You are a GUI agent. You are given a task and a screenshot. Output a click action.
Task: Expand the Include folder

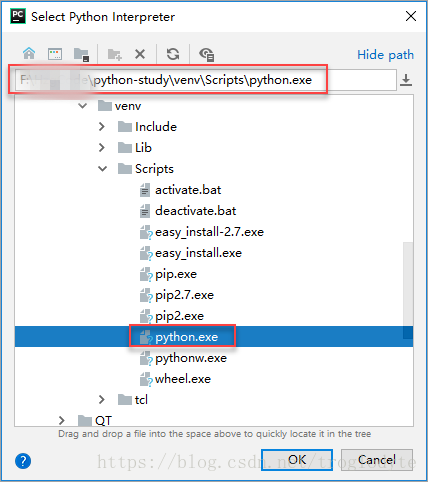pyautogui.click(x=102, y=127)
